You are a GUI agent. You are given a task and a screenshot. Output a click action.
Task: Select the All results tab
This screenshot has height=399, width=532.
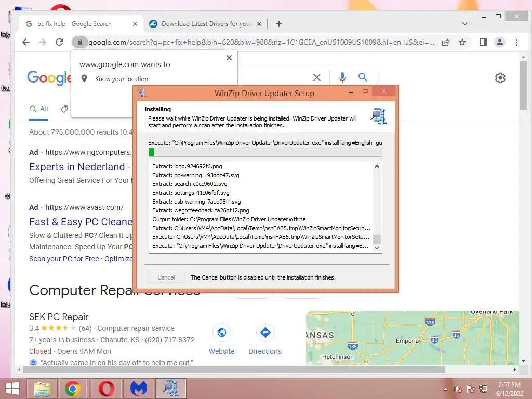click(x=38, y=109)
